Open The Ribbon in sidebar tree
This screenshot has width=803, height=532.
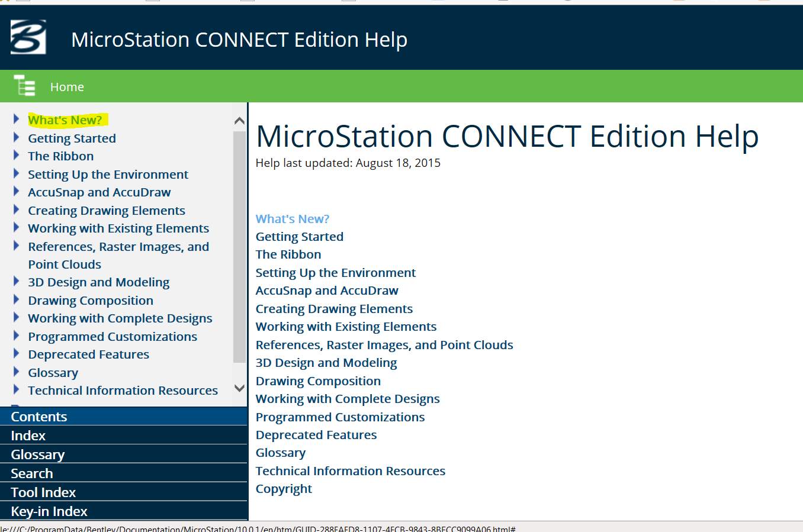61,156
